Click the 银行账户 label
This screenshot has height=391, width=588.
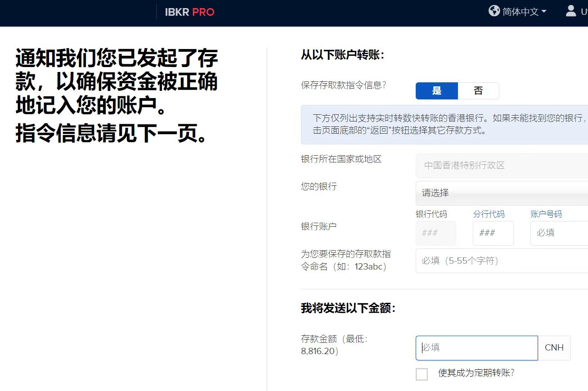pos(319,226)
